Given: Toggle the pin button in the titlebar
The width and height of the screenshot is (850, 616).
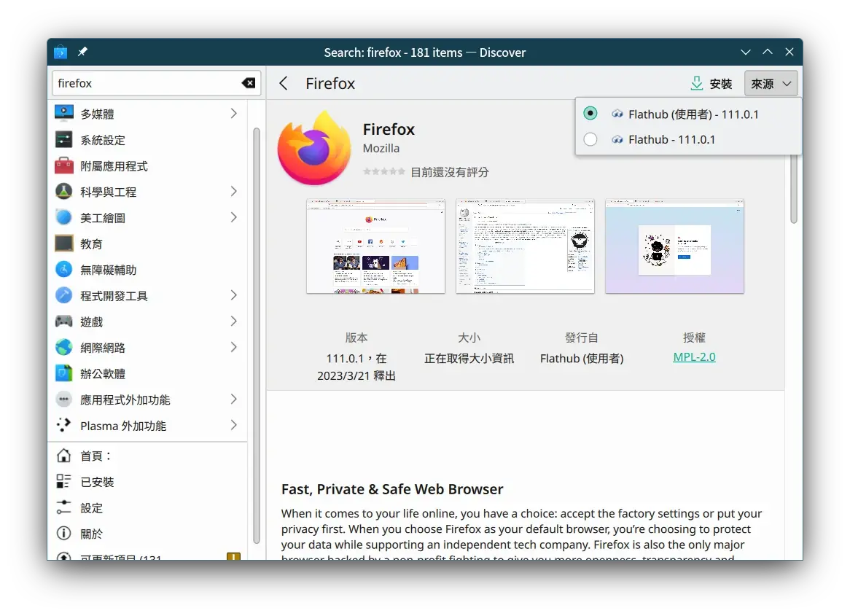Looking at the screenshot, I should (82, 52).
